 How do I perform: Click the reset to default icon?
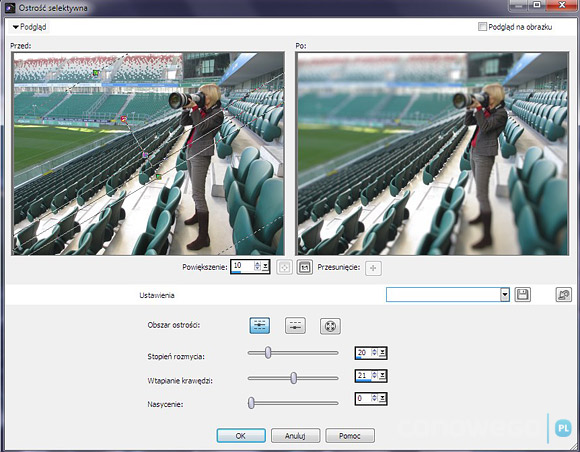tap(563, 295)
